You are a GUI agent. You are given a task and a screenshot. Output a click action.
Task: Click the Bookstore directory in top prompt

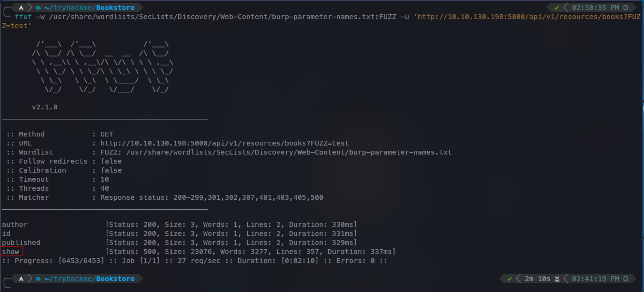(115, 8)
